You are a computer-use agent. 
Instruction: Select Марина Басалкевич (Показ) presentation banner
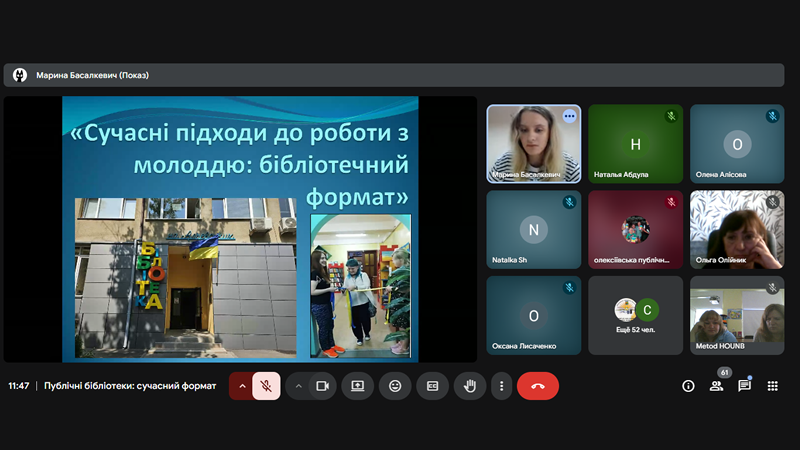tap(394, 76)
